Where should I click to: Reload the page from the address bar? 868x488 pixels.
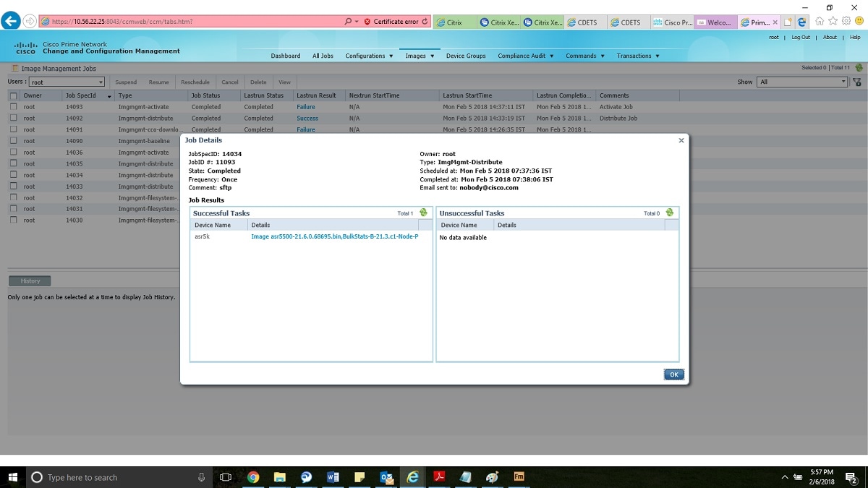coord(425,22)
